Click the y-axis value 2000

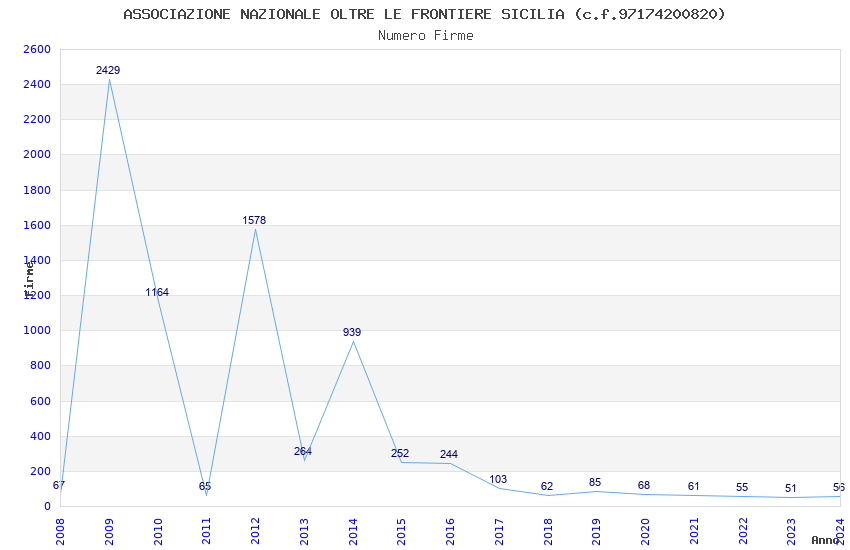tap(37, 154)
